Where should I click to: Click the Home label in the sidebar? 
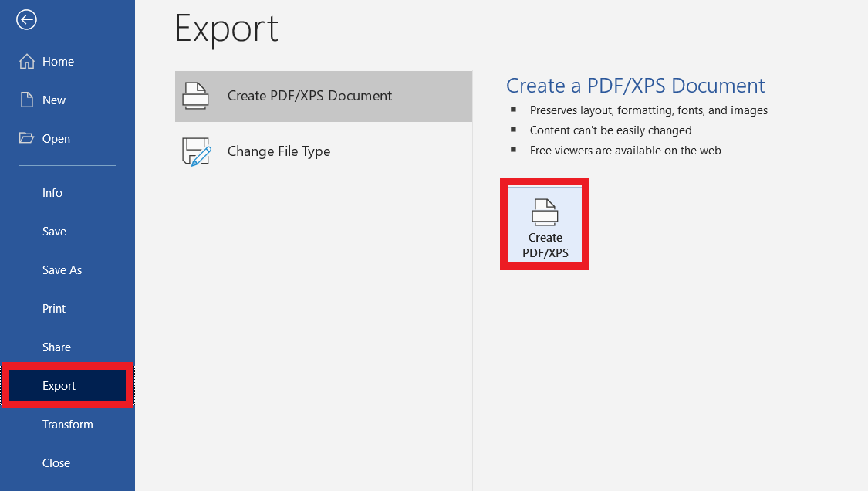(58, 62)
